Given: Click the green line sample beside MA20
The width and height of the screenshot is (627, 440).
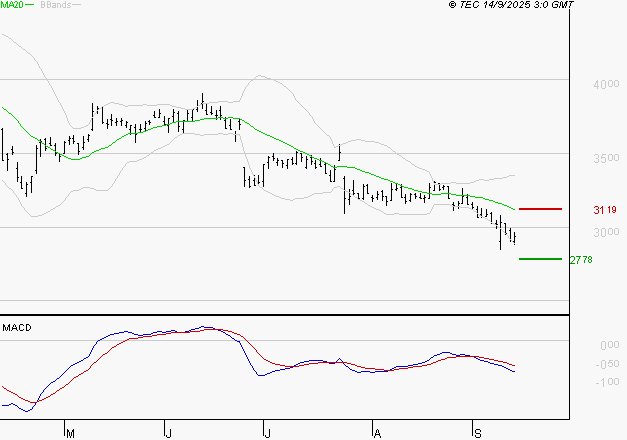Looking at the screenshot, I should tap(30, 6).
